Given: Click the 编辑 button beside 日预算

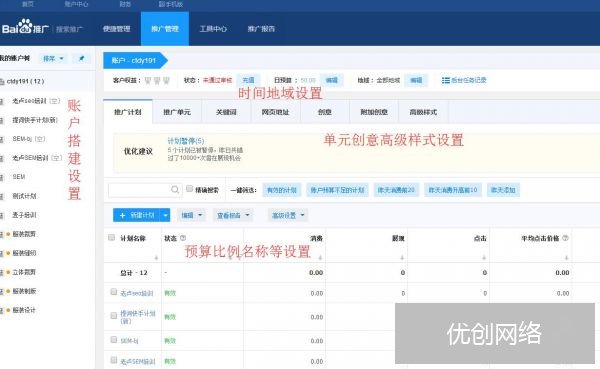Looking at the screenshot, I should tap(331, 80).
